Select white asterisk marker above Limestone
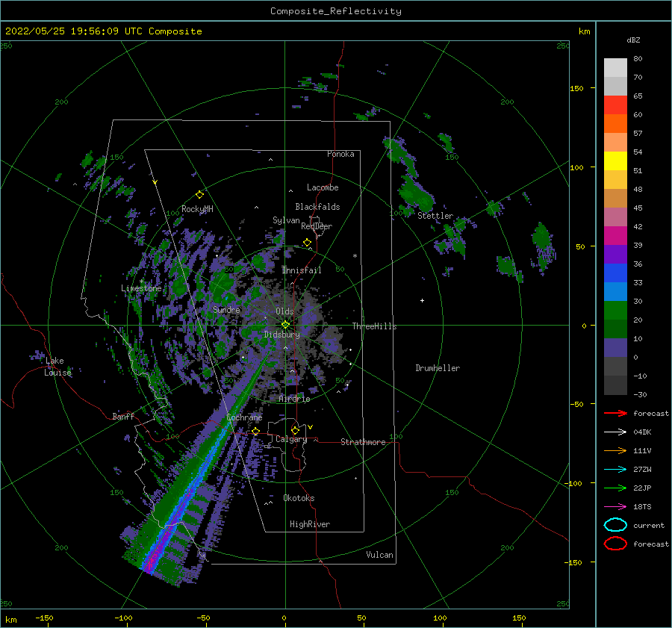This screenshot has width=672, height=628. pyautogui.click(x=141, y=282)
